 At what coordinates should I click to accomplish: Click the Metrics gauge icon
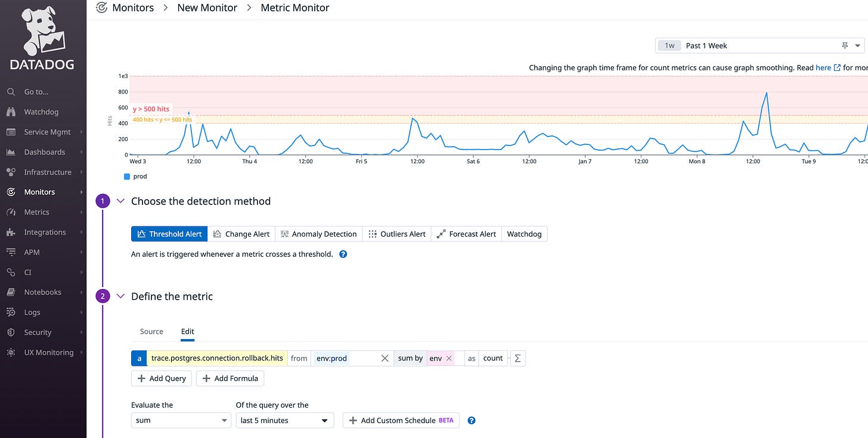(x=11, y=212)
